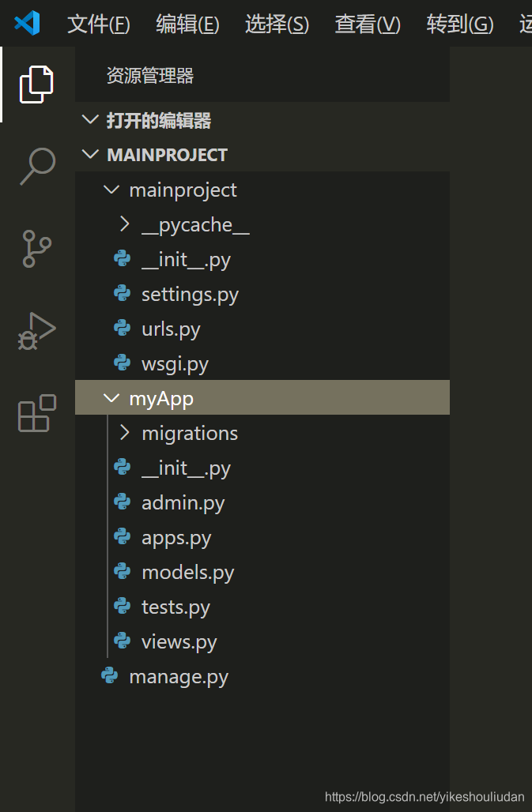The height and width of the screenshot is (812, 532).
Task: Select the migrations folder name
Action: (x=190, y=434)
